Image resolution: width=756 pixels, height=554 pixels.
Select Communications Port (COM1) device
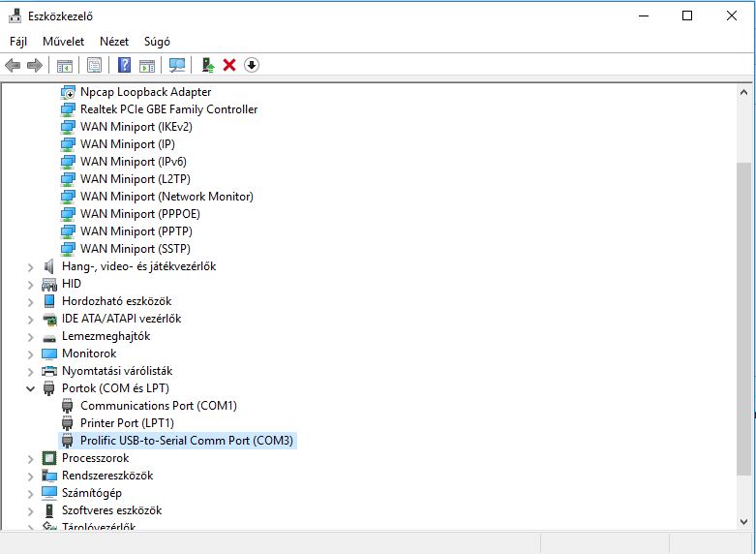[x=158, y=406]
